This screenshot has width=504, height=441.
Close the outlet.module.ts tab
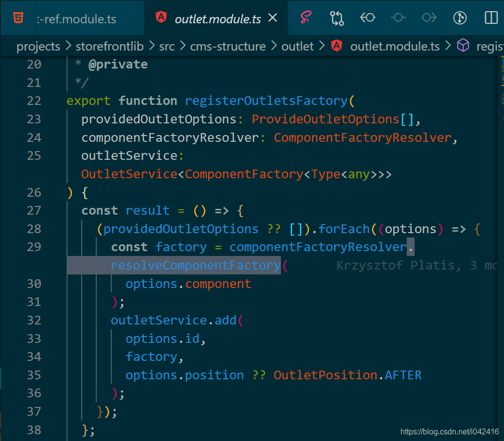click(x=273, y=17)
